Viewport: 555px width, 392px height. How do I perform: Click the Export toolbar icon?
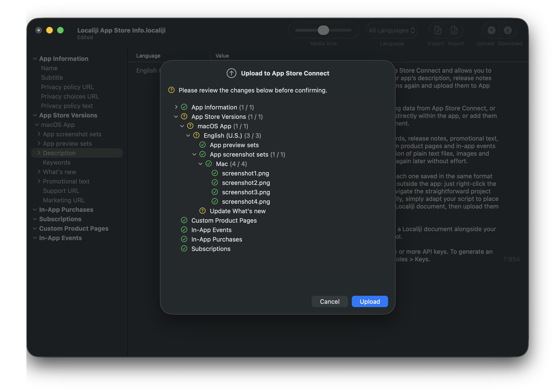click(438, 30)
